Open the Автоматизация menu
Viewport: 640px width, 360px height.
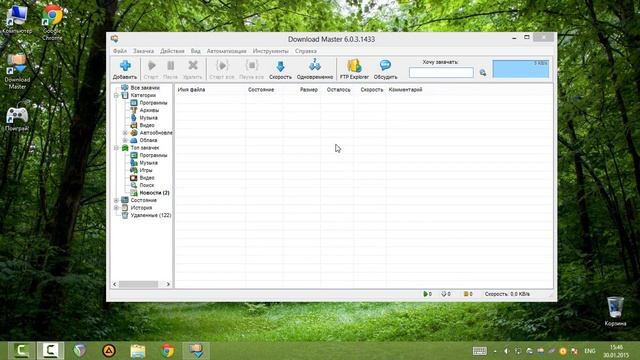click(227, 51)
